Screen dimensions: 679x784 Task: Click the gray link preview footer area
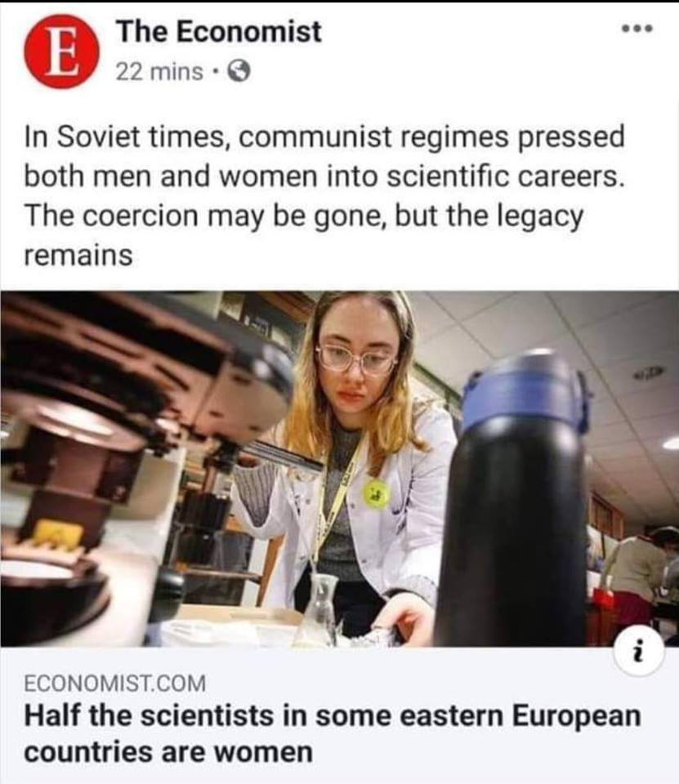point(339,715)
